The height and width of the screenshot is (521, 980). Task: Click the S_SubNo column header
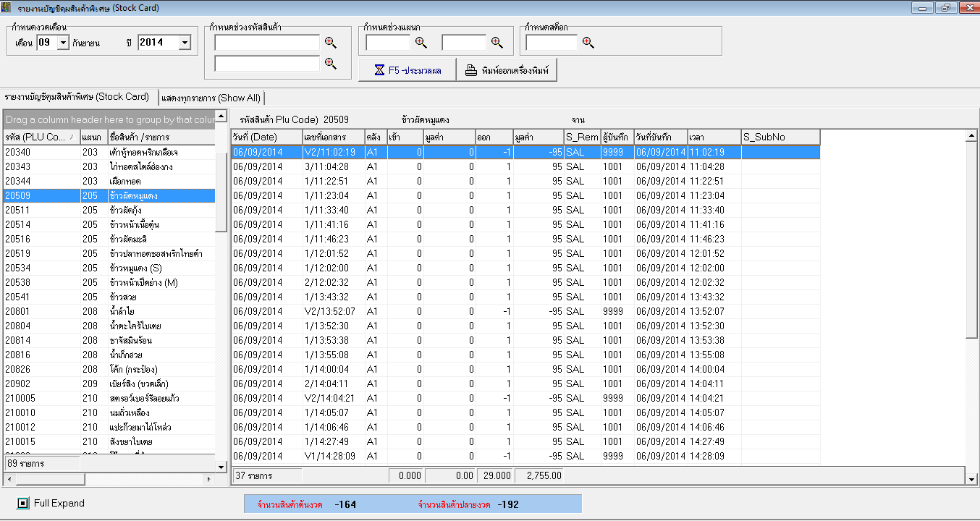(780, 137)
